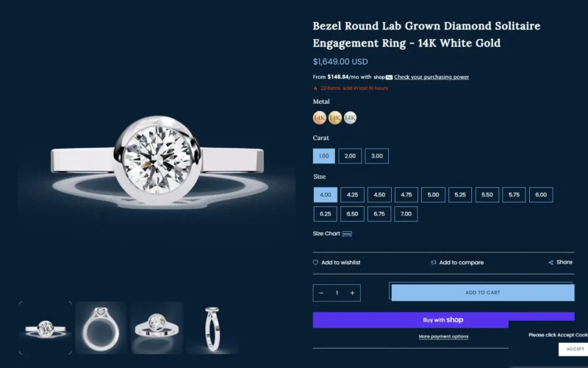Image resolution: width=588 pixels, height=368 pixels.
Task: Select ring size 5.50
Action: [x=487, y=194]
